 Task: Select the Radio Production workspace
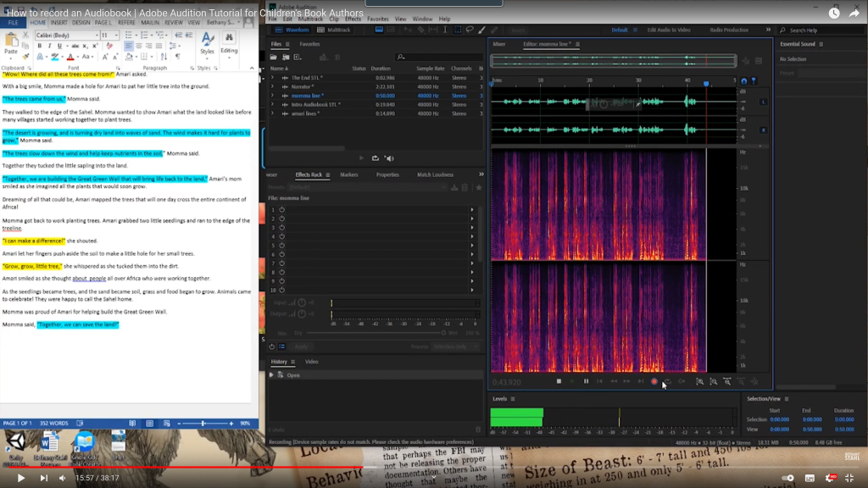tap(728, 30)
